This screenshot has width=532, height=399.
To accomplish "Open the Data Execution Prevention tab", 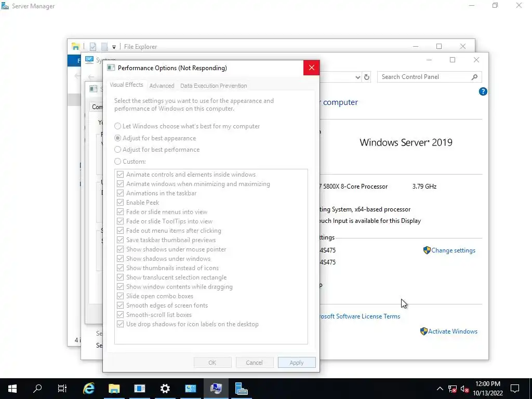I will click(214, 86).
